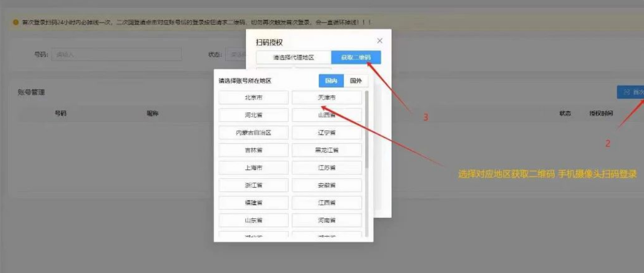This screenshot has height=273, width=644.
Task: Select 浙江省 region
Action: point(253,185)
